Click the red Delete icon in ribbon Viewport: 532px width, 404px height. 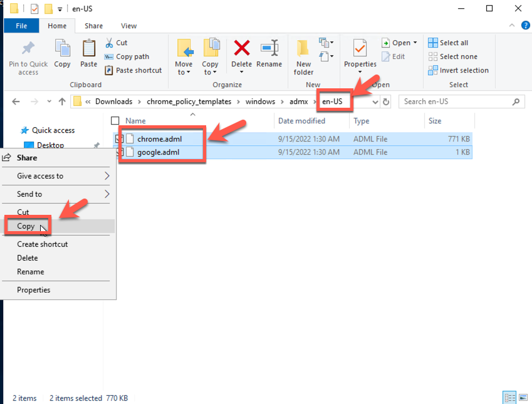click(241, 49)
